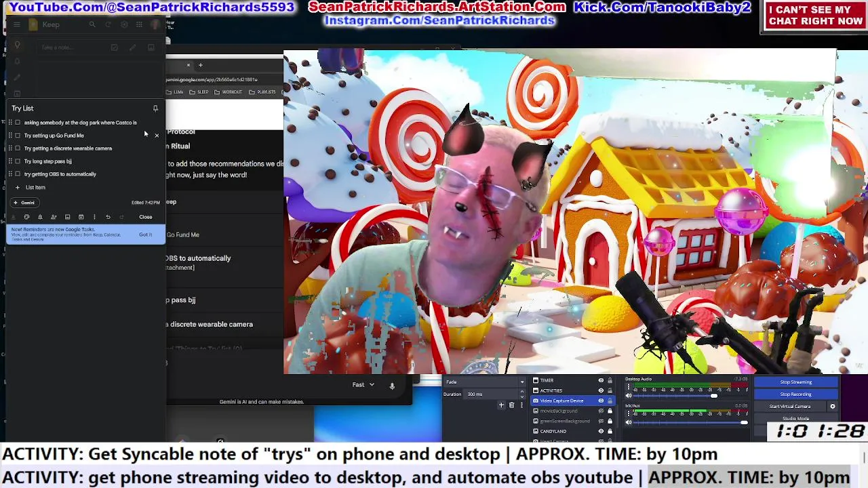Open the Google apps grid in Keep

(x=140, y=24)
